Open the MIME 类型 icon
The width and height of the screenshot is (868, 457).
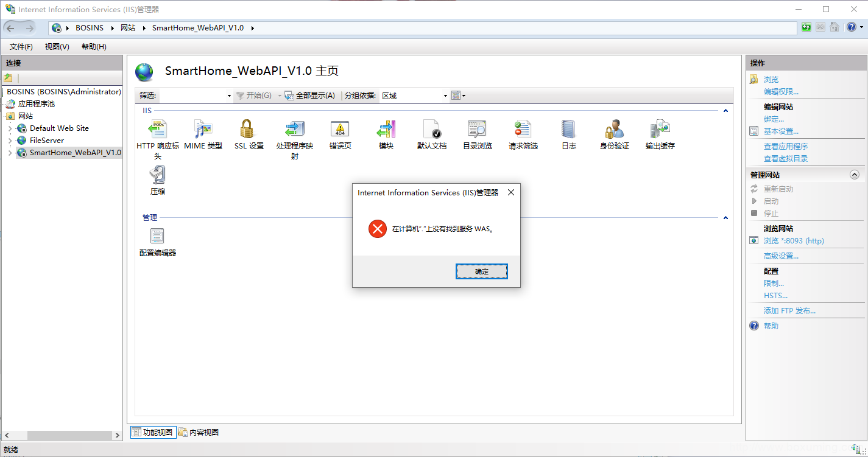tap(203, 134)
